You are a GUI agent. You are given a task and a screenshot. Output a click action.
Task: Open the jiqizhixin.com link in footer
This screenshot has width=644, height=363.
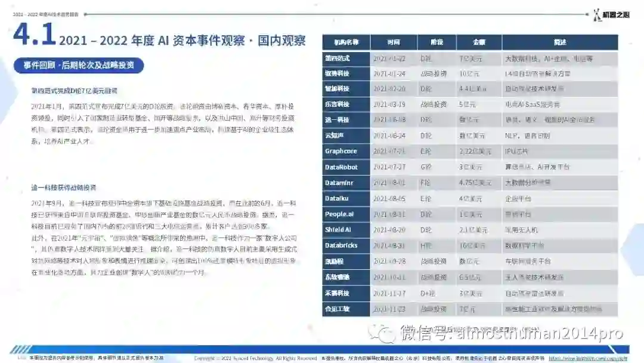tap(588, 358)
